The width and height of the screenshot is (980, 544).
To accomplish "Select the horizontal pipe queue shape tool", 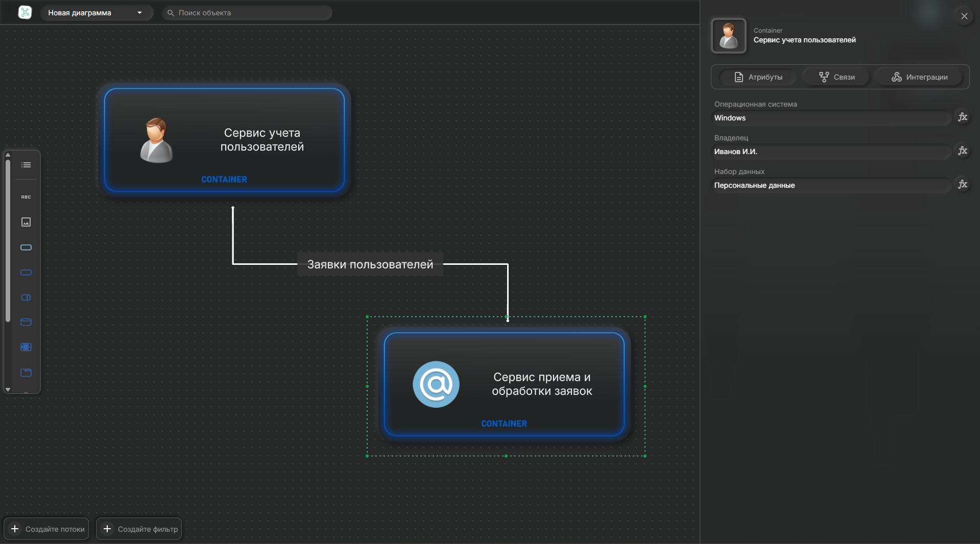I will (x=26, y=298).
